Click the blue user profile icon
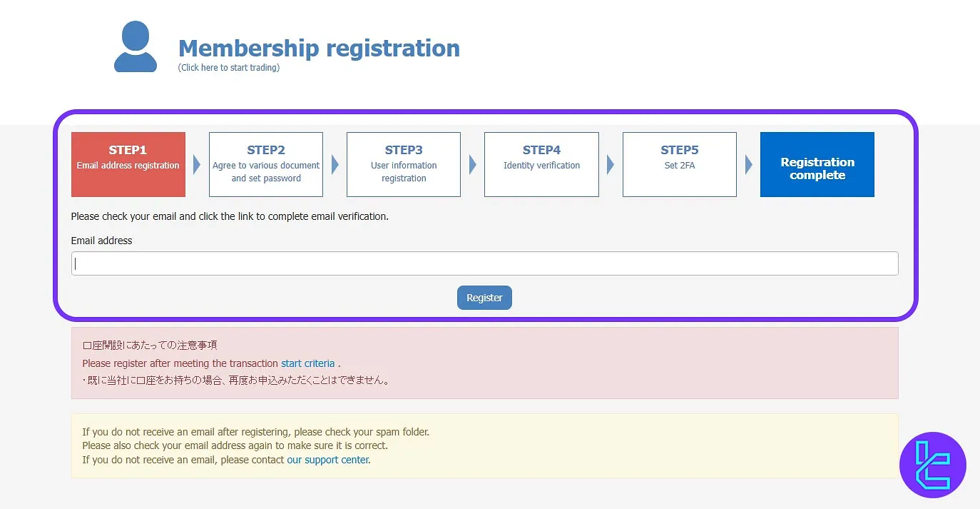 (136, 47)
